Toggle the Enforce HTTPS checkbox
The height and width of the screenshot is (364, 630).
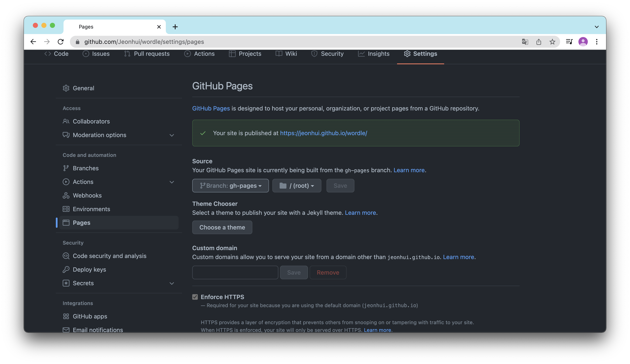pyautogui.click(x=195, y=297)
